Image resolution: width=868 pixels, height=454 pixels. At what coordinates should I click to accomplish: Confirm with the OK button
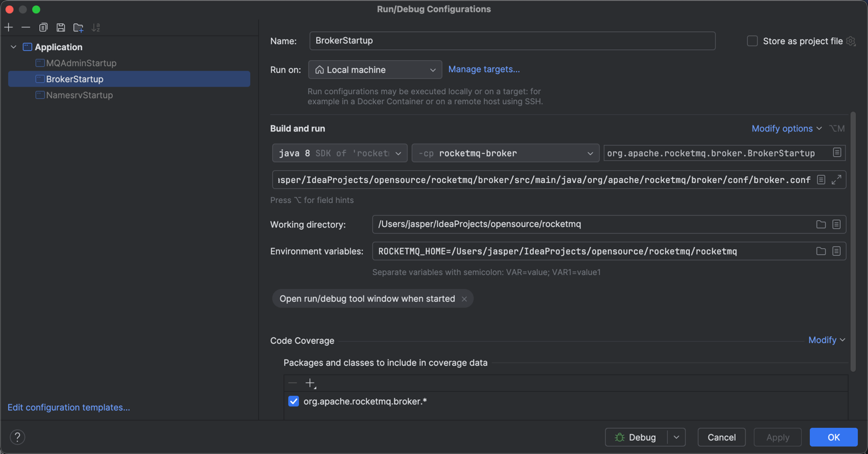pyautogui.click(x=833, y=437)
